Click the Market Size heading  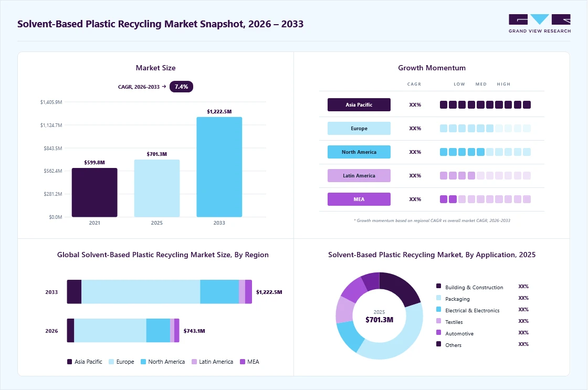coord(155,68)
